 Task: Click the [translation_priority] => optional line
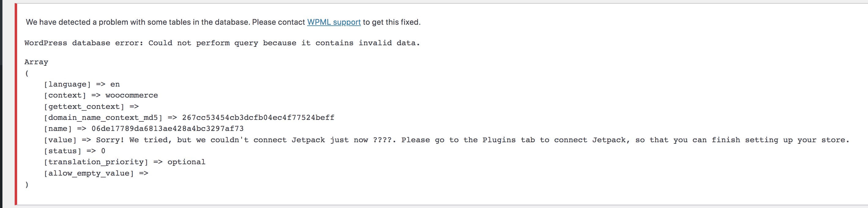tap(125, 162)
